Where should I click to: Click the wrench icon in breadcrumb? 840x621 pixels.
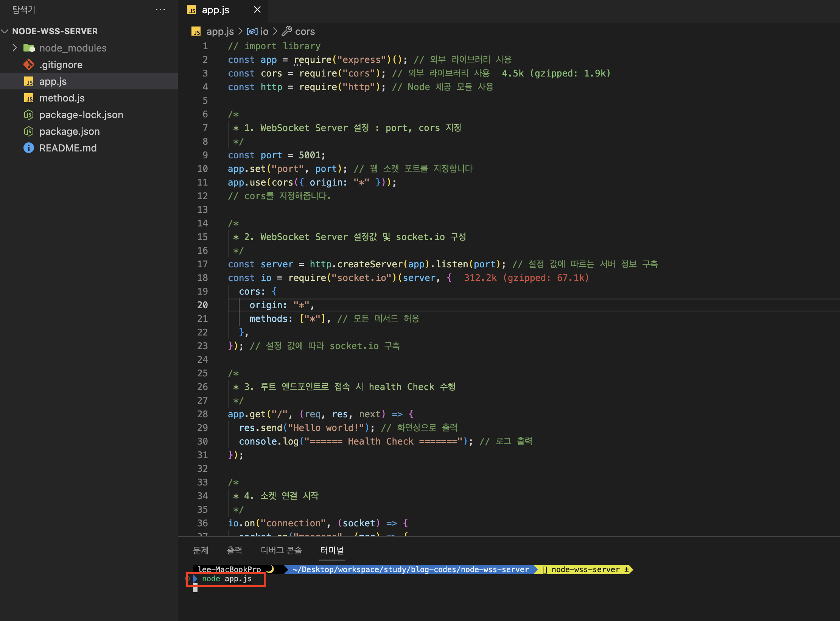click(x=287, y=31)
